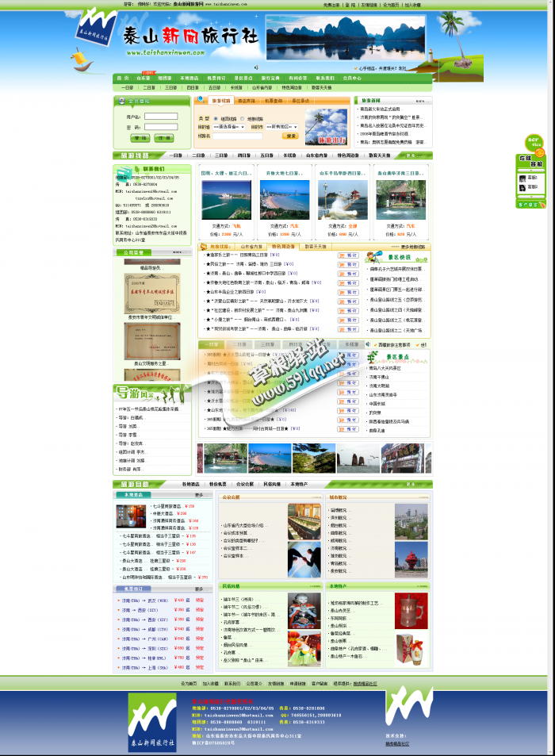The image size is (555, 756).
Task: Click the telescope kid icon beside 景区快讯
Action: click(x=374, y=256)
